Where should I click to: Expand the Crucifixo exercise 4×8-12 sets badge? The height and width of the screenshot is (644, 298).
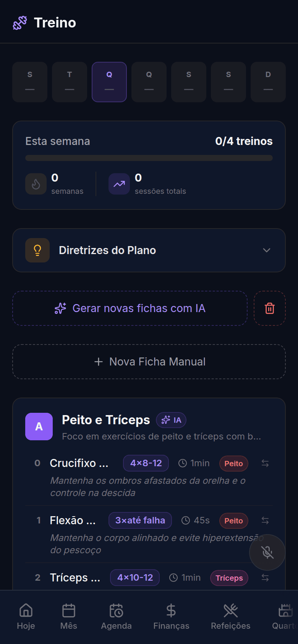[x=146, y=463]
